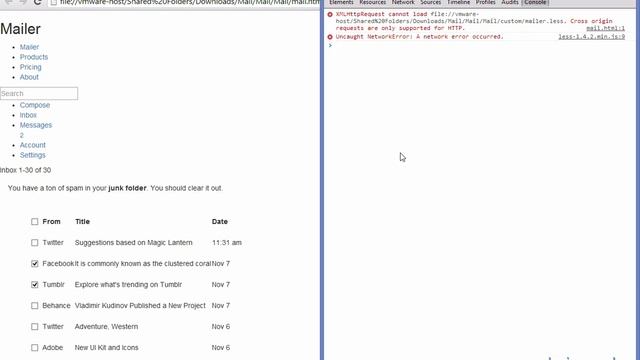Viewport: 640px width, 360px height.
Task: Uncheck the Facebook email checkbox
Action: tap(35, 264)
